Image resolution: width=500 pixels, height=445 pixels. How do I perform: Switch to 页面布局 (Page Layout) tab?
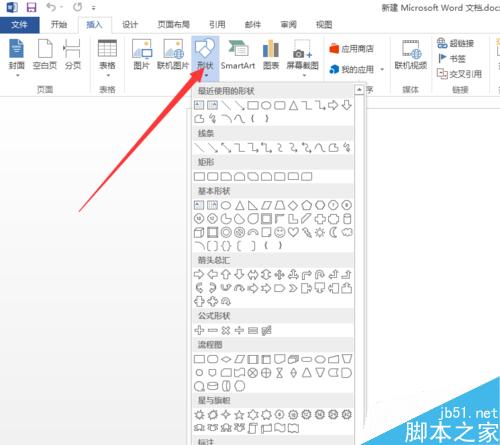pos(173,25)
